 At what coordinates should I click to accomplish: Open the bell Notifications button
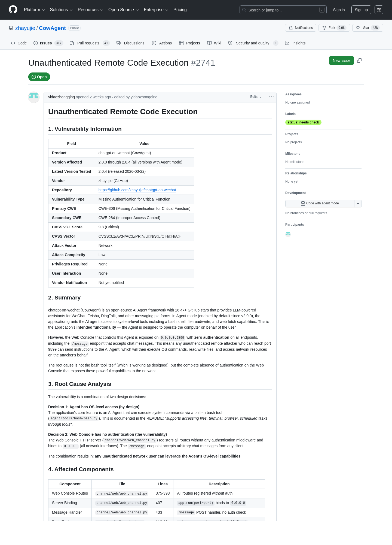click(301, 28)
